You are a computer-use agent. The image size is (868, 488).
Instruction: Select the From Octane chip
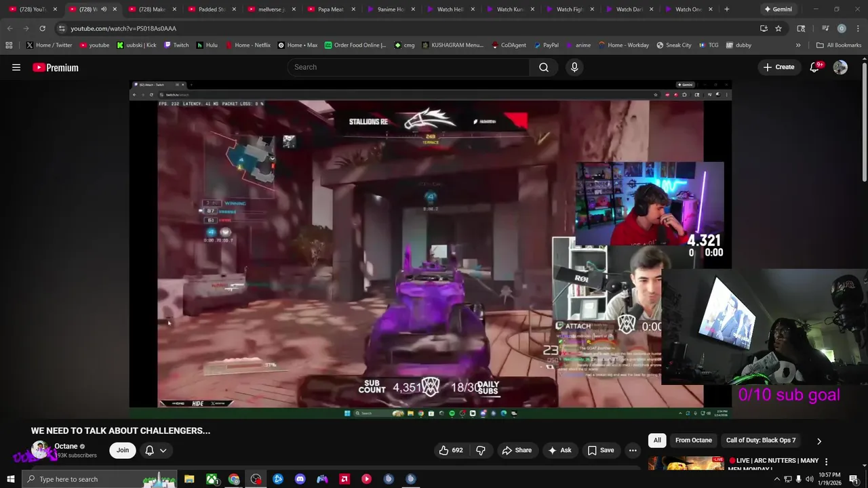coord(694,441)
